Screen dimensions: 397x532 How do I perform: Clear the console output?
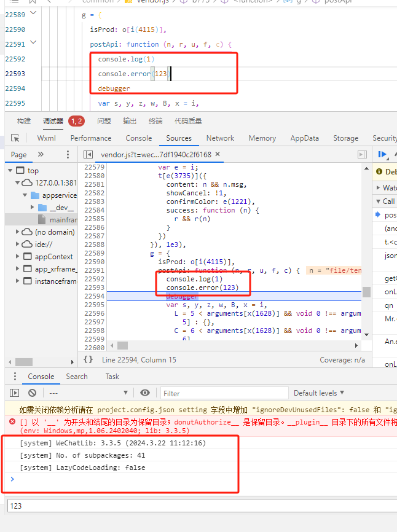pos(32,393)
